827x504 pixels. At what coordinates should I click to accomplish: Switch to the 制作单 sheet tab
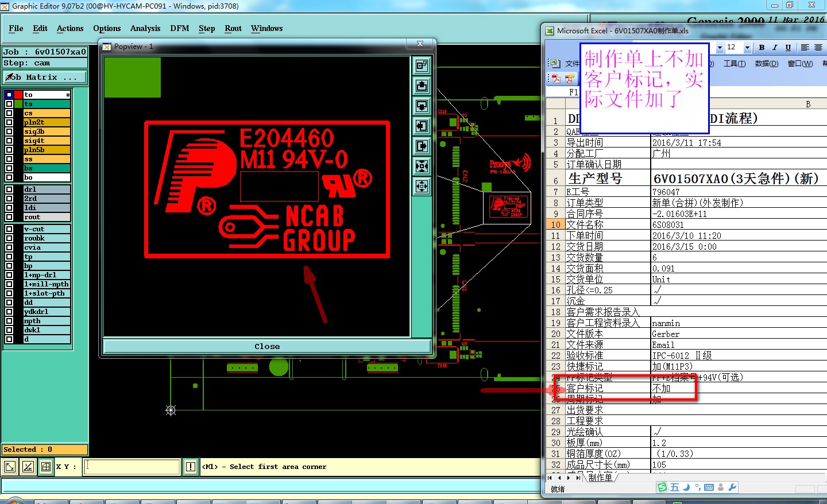pyautogui.click(x=600, y=478)
